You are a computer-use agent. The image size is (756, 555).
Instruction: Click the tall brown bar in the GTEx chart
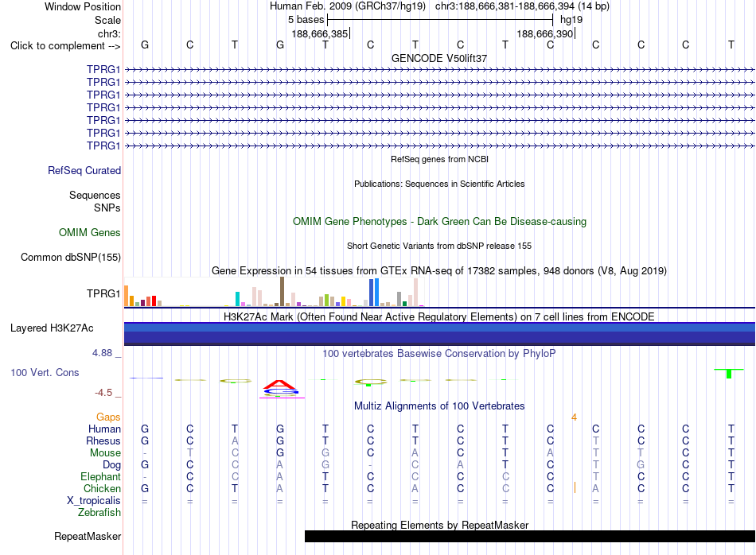coord(282,292)
